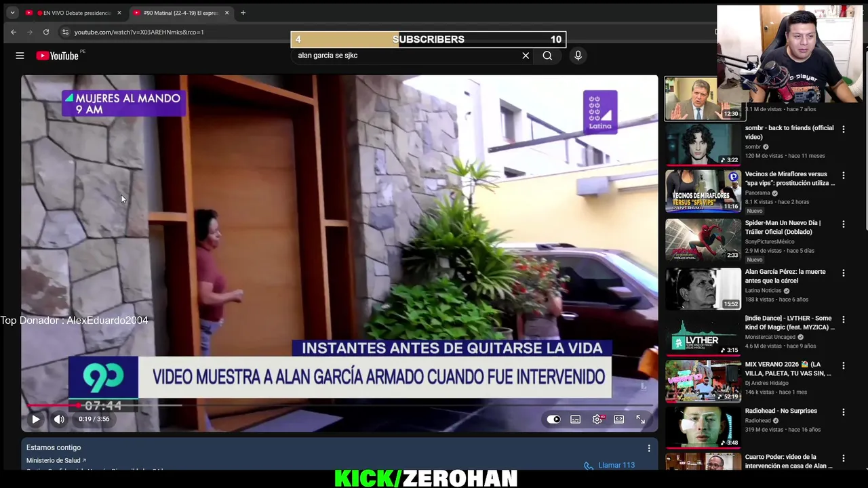Screen dimensions: 868x488
Task: Switch to theater mode in the player
Action: (619, 420)
